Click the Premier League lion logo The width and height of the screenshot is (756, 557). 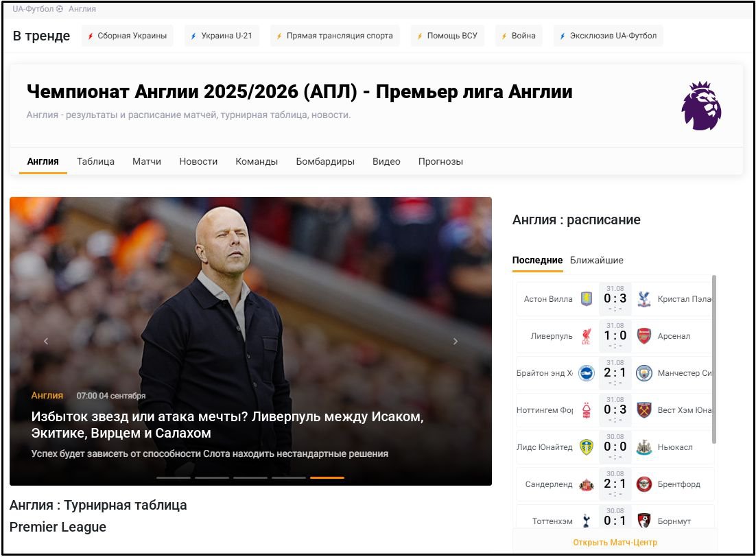(x=701, y=106)
